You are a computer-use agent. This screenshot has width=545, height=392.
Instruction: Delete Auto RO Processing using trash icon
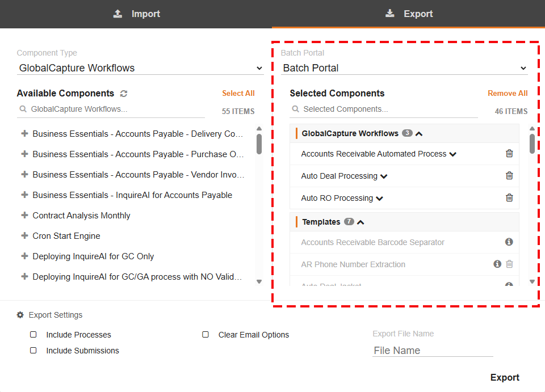coord(509,197)
